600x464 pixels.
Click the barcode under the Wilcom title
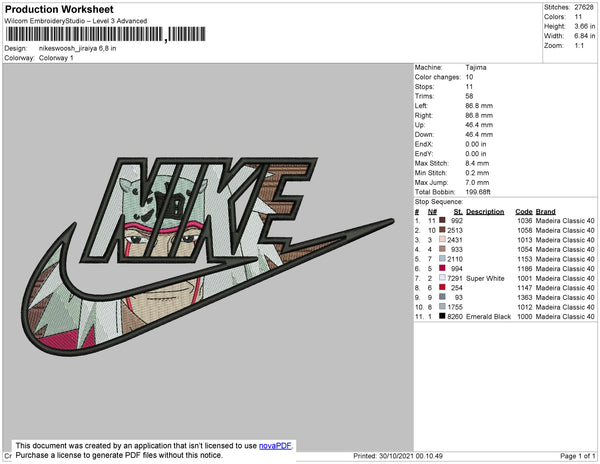(106, 34)
